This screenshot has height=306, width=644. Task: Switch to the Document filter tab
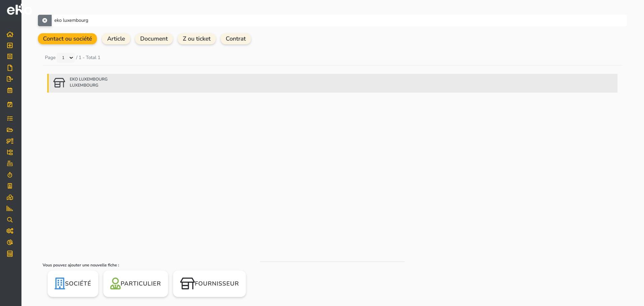(154, 39)
